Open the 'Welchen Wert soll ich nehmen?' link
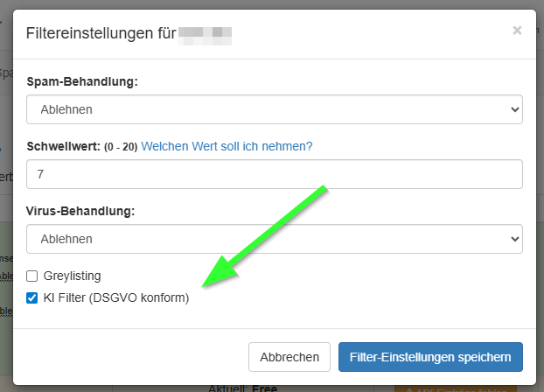Viewport: 544px width, 392px height. click(227, 146)
